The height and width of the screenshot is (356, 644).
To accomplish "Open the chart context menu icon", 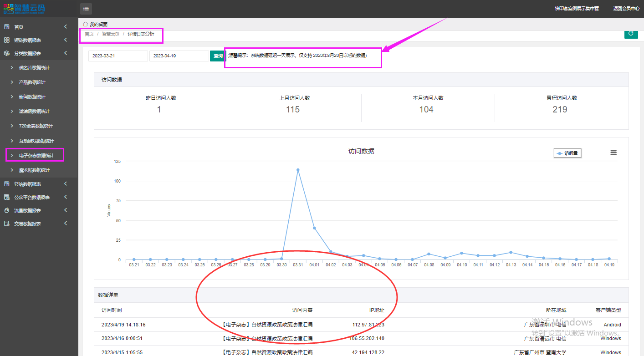I will [x=613, y=153].
